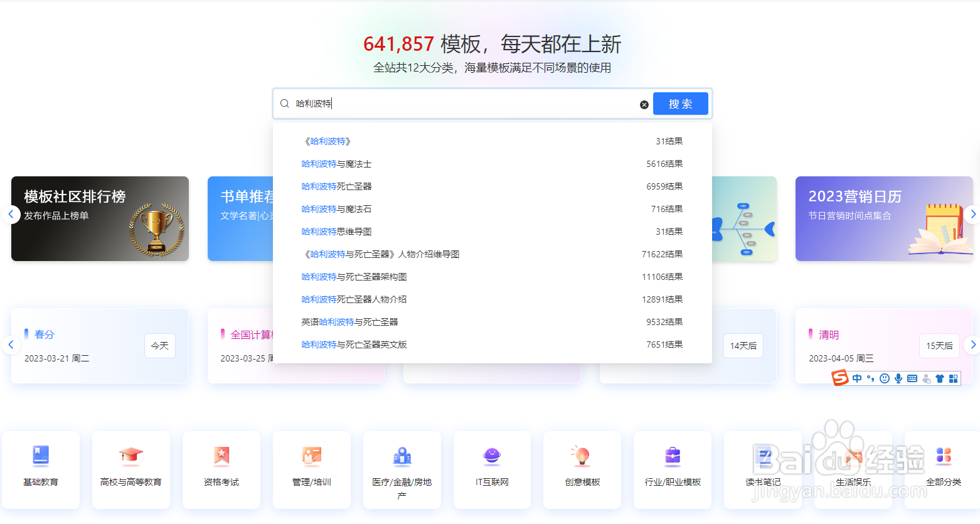
Task: Open the soft keyboard on Sogou IME bar
Action: pos(912,378)
